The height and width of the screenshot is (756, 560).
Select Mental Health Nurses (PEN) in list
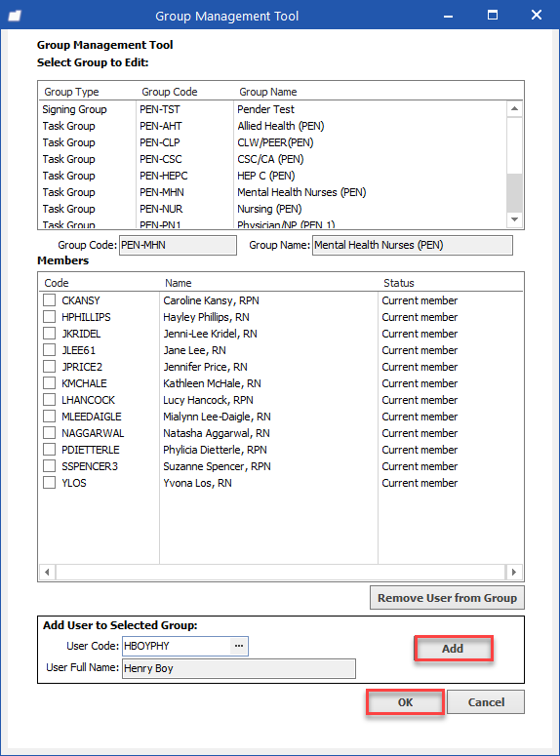pos(273,192)
